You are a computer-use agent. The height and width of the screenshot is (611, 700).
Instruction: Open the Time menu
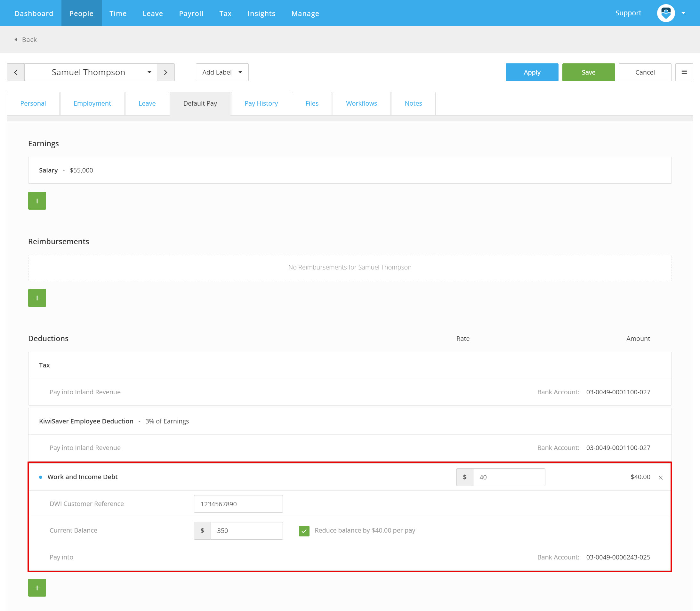(118, 13)
